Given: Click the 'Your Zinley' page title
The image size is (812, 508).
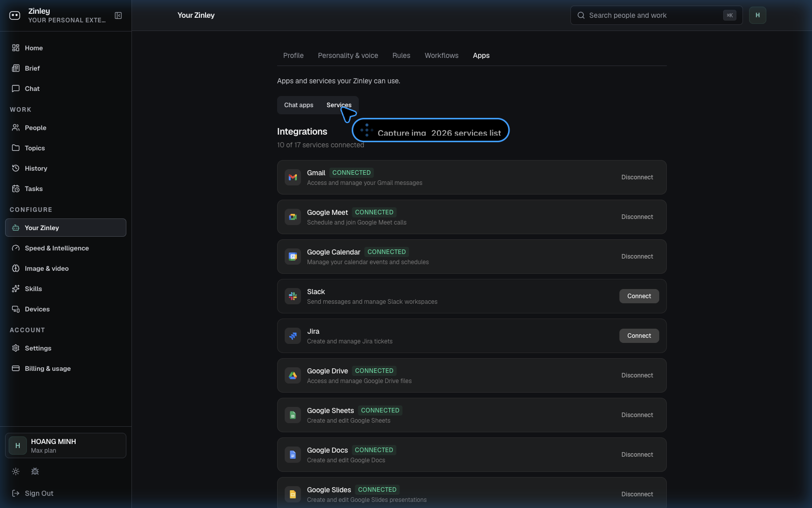Looking at the screenshot, I should pos(196,15).
